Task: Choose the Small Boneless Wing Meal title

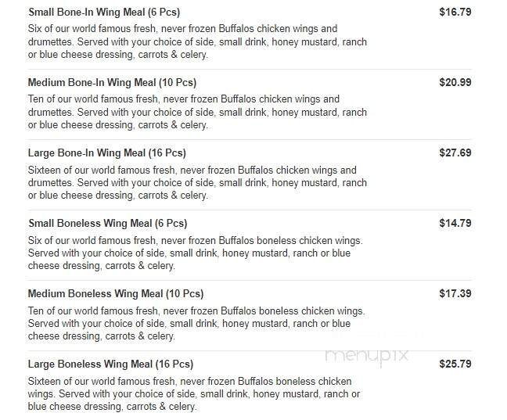Action: tap(107, 224)
